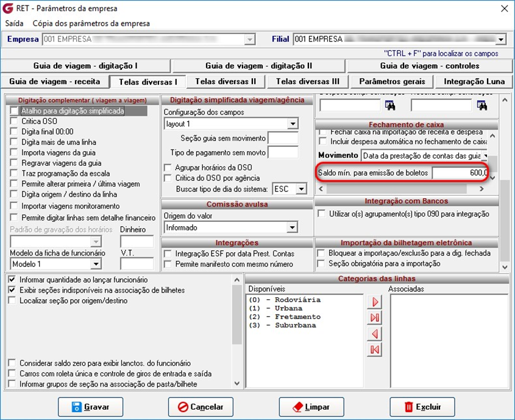Open the Saída menu
The height and width of the screenshot is (420, 515).
point(14,23)
